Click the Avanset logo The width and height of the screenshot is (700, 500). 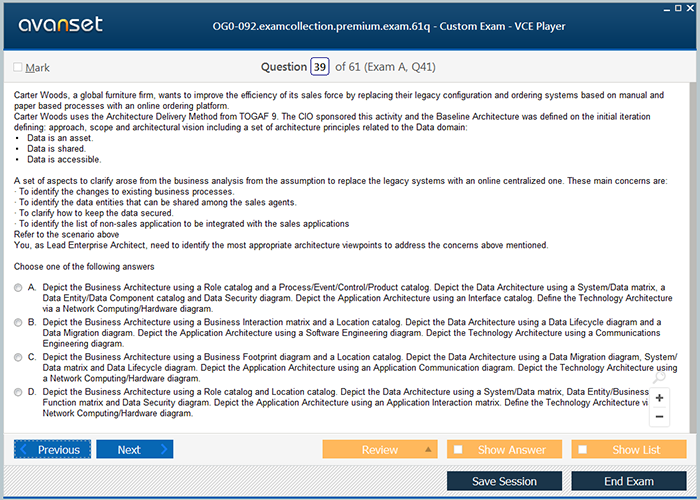tap(61, 25)
